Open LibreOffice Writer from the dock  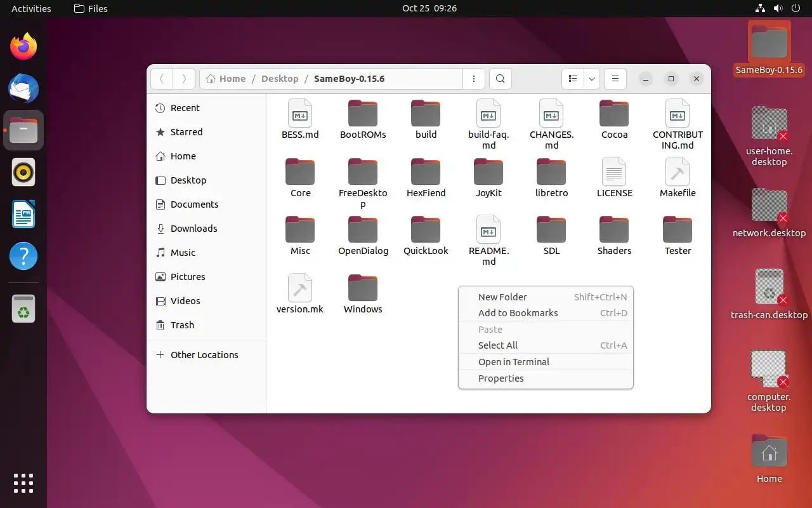click(23, 214)
